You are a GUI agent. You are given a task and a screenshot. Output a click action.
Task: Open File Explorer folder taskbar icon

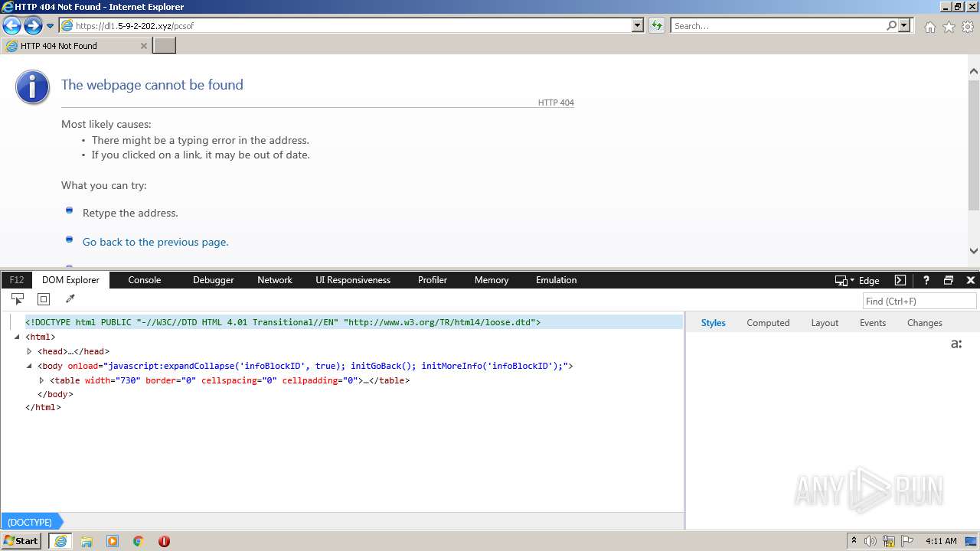coord(87,541)
